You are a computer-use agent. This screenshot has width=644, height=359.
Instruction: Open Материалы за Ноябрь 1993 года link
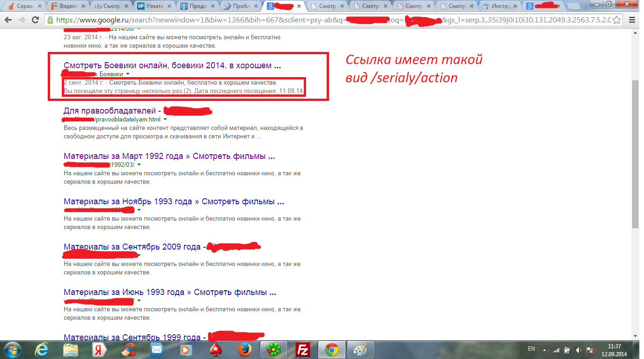click(x=174, y=201)
